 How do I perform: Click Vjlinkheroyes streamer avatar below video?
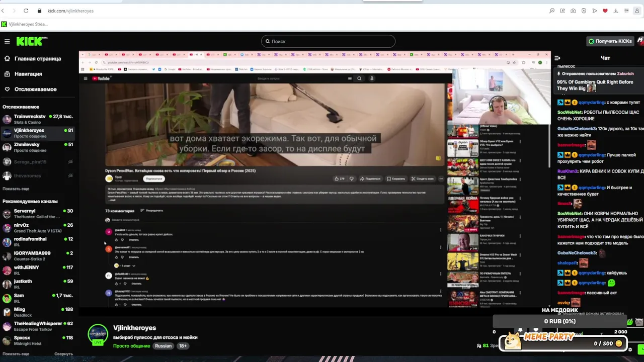click(x=98, y=334)
